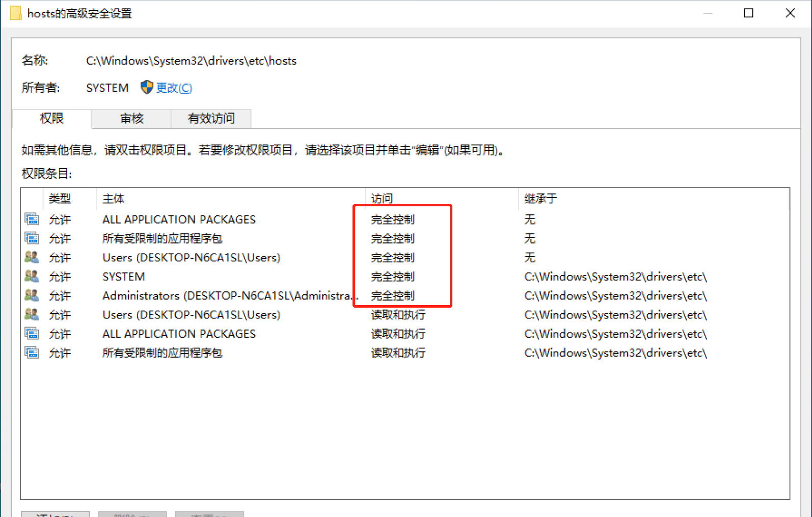The image size is (812, 517).
Task: Select the Users entry with 完全控制
Action: (x=405, y=257)
